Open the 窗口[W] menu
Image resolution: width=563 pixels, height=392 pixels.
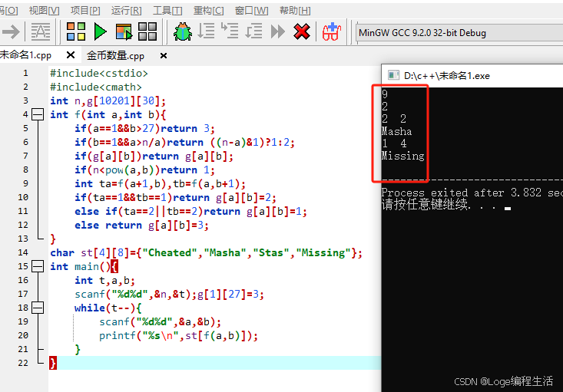click(x=251, y=11)
